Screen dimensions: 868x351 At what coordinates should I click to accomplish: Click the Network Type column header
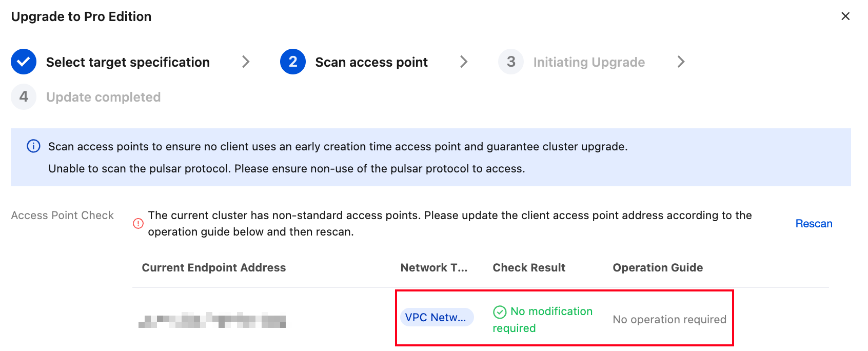click(434, 267)
